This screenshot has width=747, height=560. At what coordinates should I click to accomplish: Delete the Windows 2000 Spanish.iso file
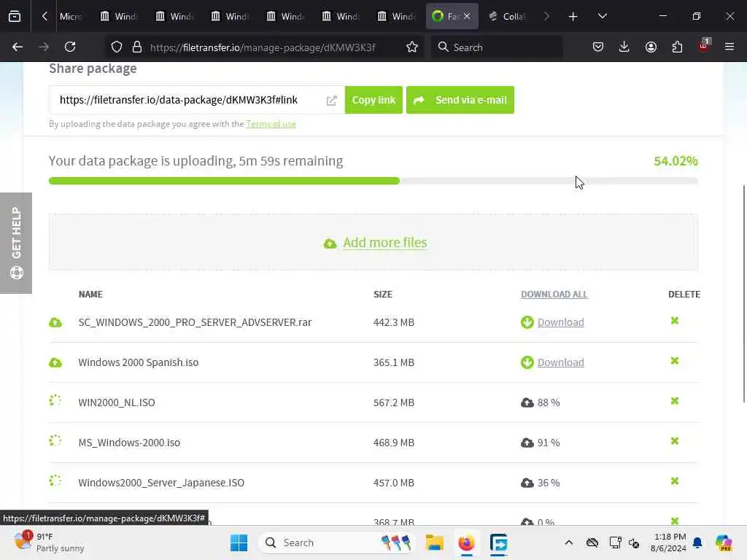click(674, 360)
